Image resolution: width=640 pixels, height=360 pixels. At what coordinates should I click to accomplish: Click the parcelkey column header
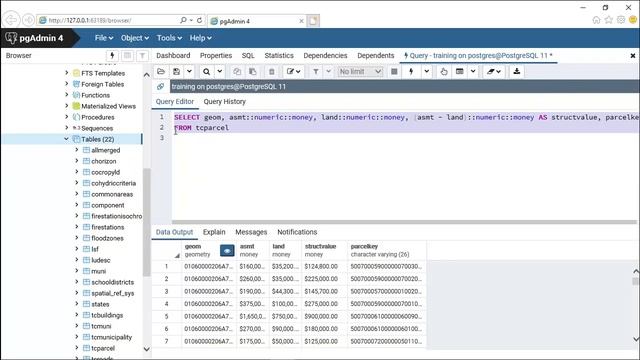387,250
